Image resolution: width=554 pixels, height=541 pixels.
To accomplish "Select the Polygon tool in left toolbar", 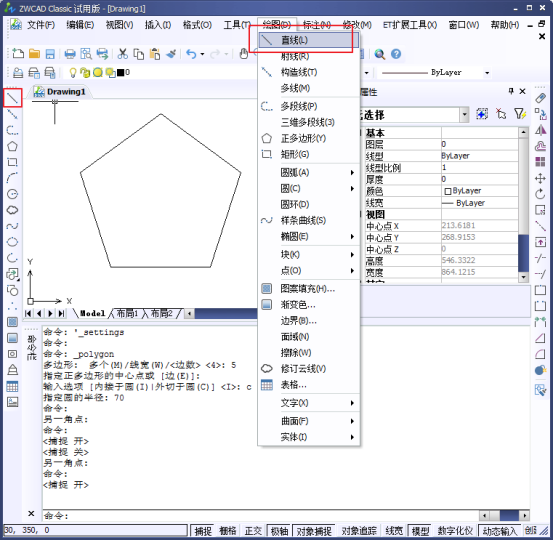I will 12,146.
